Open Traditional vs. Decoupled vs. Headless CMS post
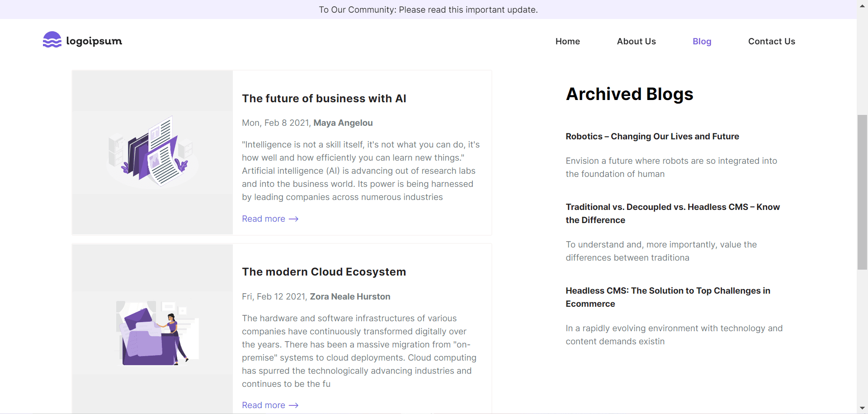The height and width of the screenshot is (414, 868). click(672, 214)
